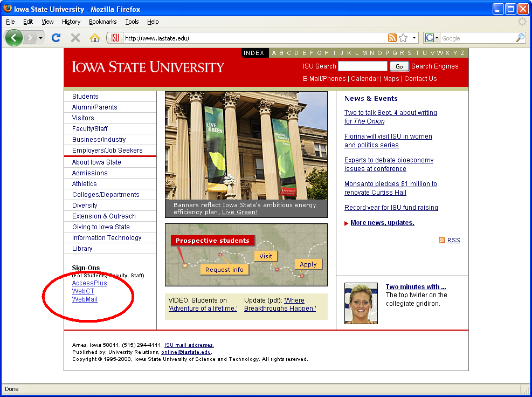
Task: Click the ISU site favicon in address bar
Action: pos(115,38)
